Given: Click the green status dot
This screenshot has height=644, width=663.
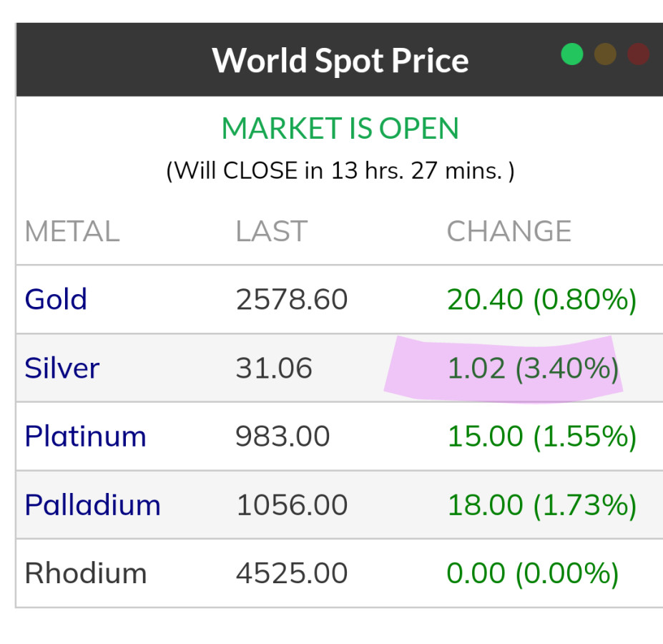Looking at the screenshot, I should [x=572, y=54].
